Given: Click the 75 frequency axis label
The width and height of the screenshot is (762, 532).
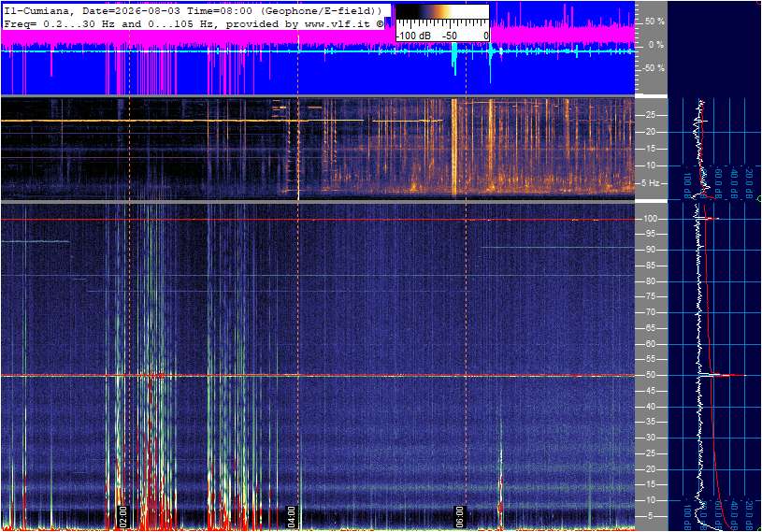Looking at the screenshot, I should point(650,296).
